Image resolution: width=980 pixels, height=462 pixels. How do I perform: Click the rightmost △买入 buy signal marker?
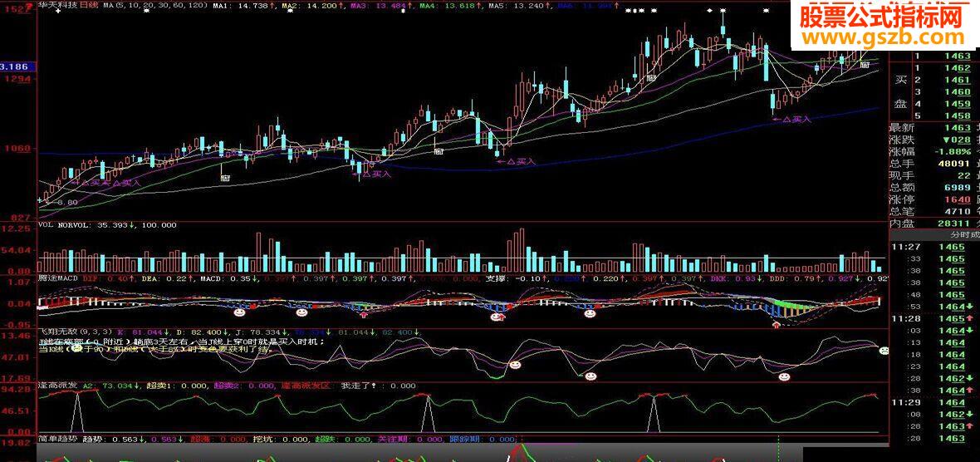pos(791,118)
